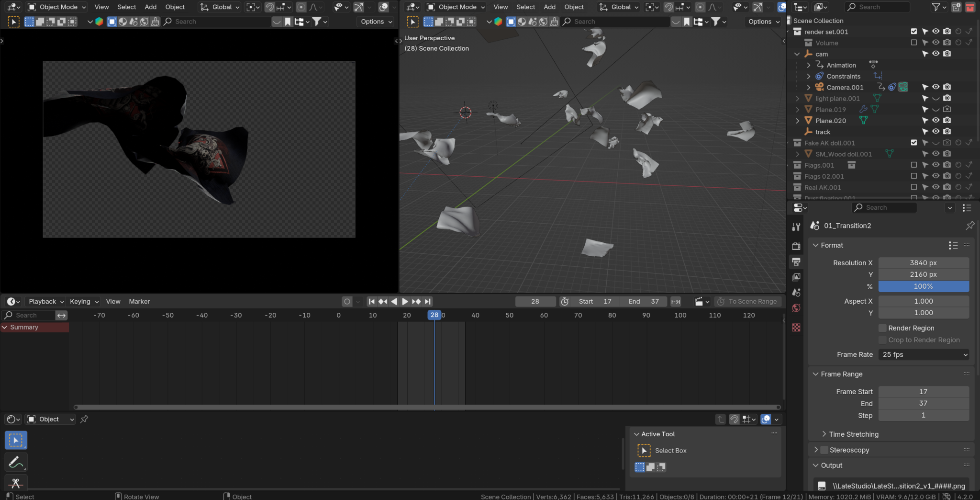Toggle the auto keying record button
The height and width of the screenshot is (500, 980).
(347, 301)
